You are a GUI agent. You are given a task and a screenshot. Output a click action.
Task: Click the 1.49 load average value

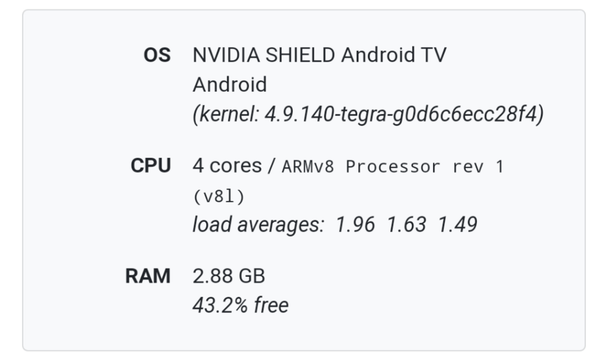457,225
